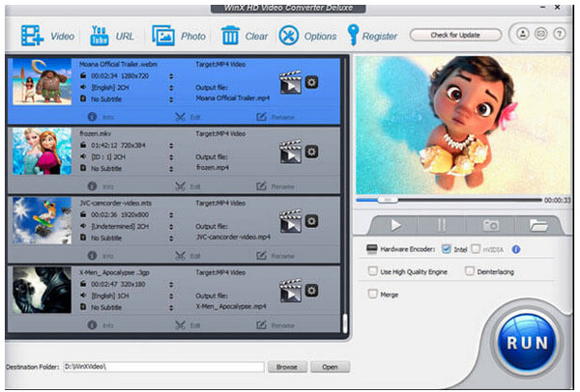Show Info for Moana Official Trailer
Screen dimensions: 580x392
coord(101,117)
